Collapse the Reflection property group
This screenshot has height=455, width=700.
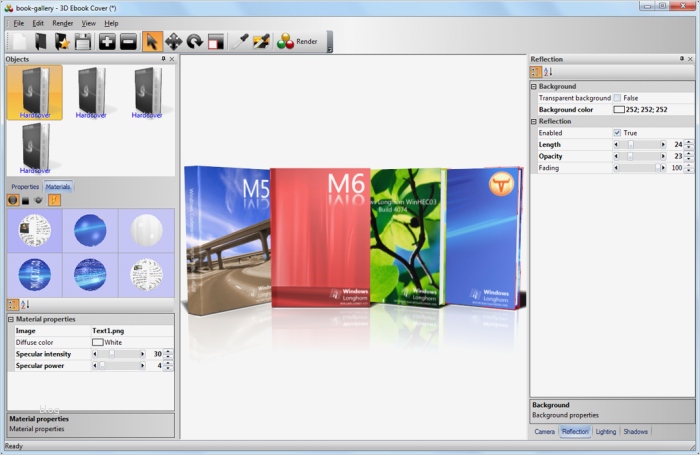[534, 121]
